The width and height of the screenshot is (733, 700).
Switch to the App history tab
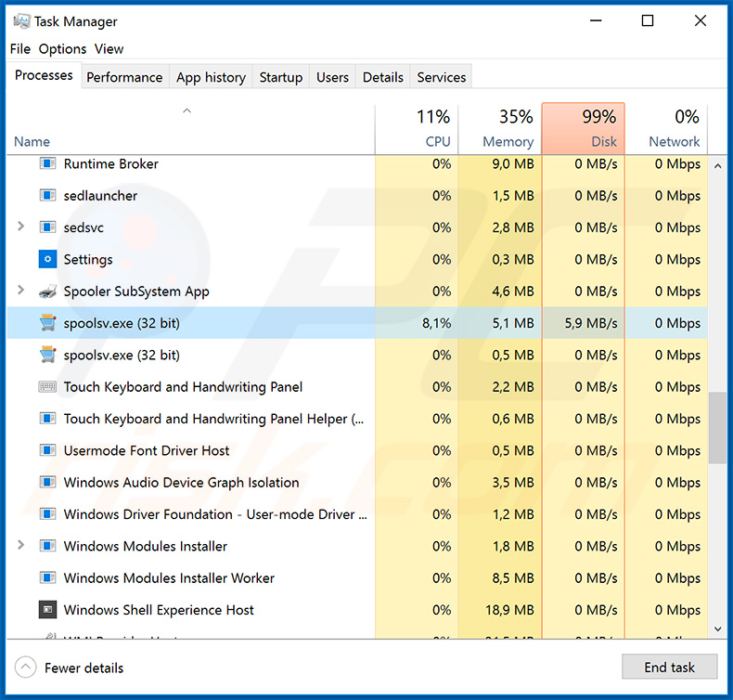pos(211,77)
